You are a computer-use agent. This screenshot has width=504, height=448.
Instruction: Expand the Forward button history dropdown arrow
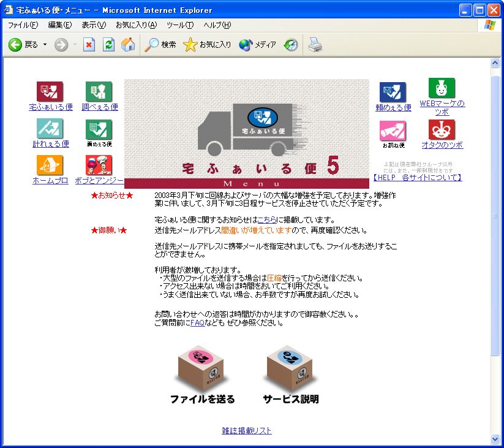(x=75, y=45)
